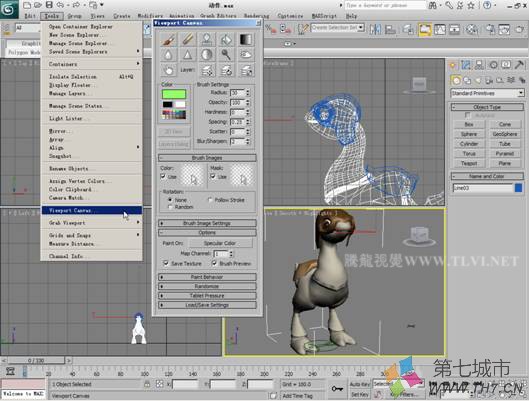Expand the Randomize rollout

(207, 286)
